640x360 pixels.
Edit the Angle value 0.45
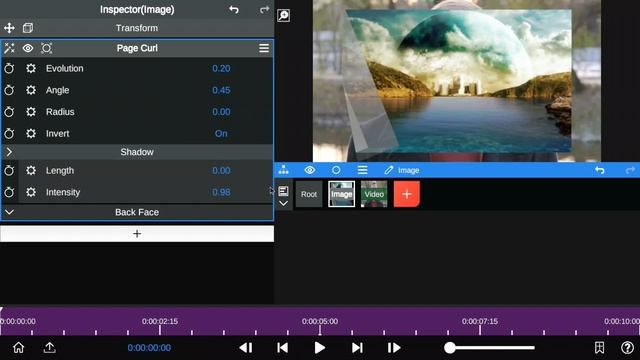point(221,90)
